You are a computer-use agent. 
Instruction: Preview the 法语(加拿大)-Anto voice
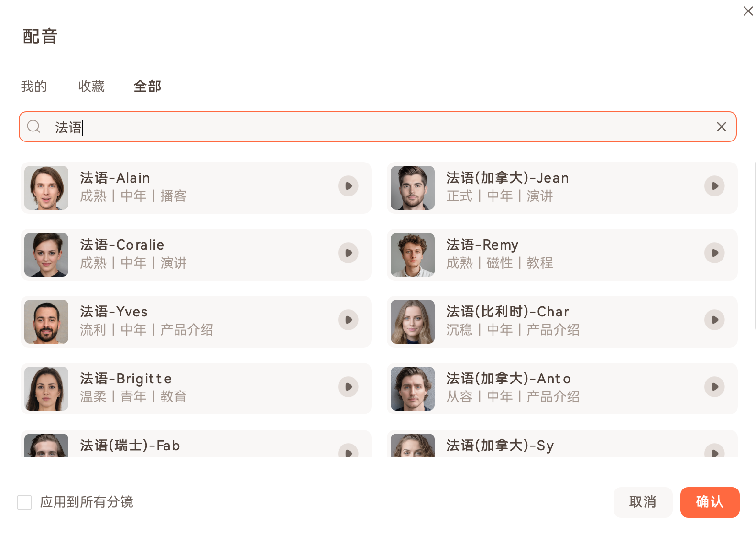[714, 387]
